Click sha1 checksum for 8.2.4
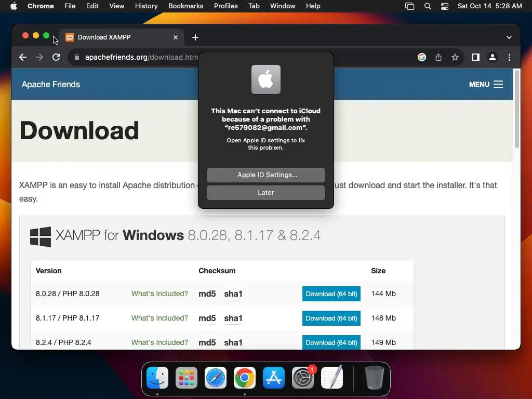 click(x=233, y=343)
